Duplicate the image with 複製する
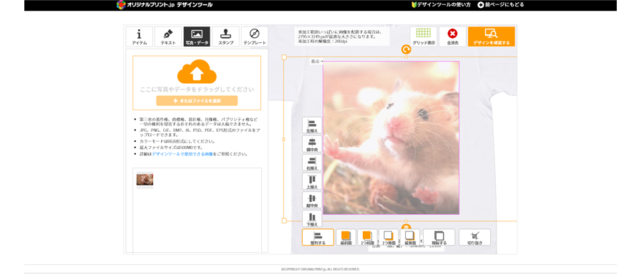 pyautogui.click(x=439, y=237)
